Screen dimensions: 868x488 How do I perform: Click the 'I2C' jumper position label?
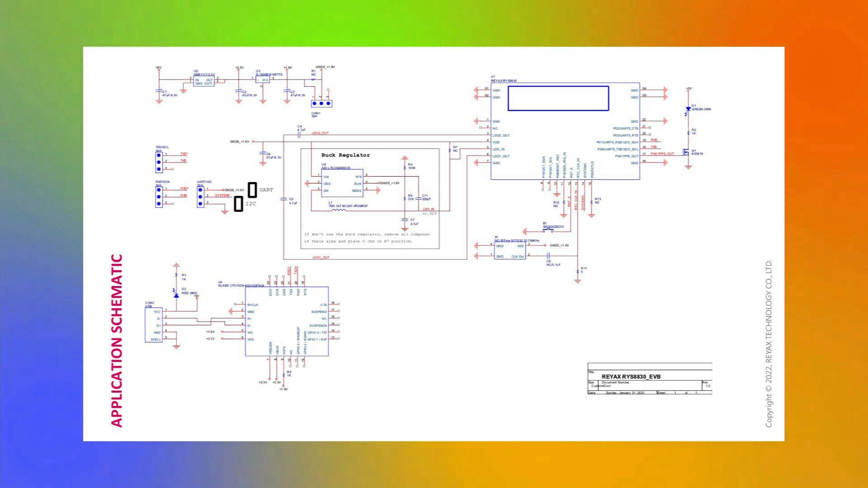pos(251,204)
